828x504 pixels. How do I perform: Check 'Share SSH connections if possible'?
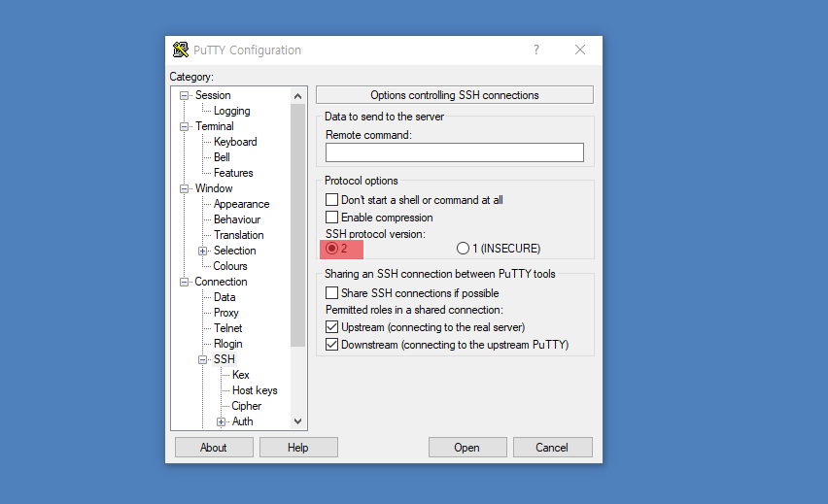click(331, 292)
